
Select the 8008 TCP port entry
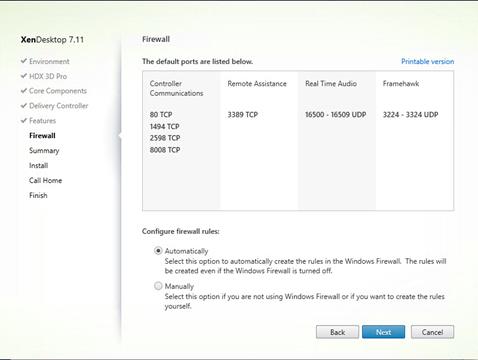[165, 150]
